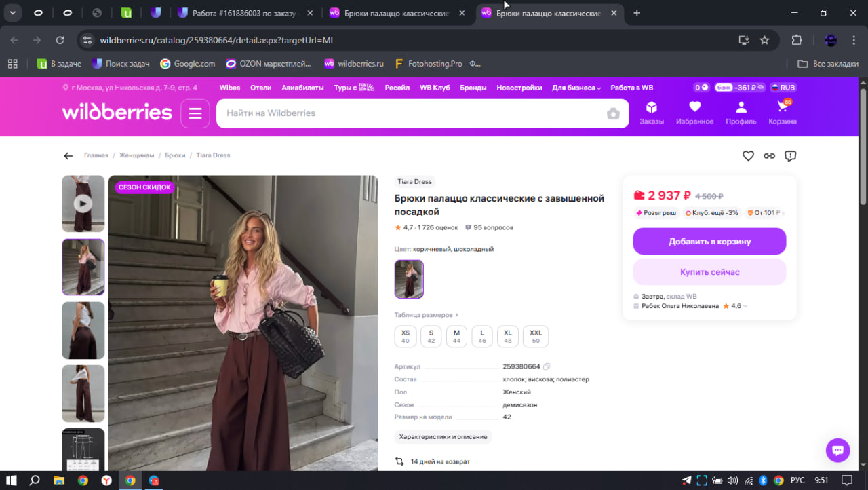868x490 pixels.
Task: Go back using the breadcrumb arrow
Action: [x=68, y=156]
